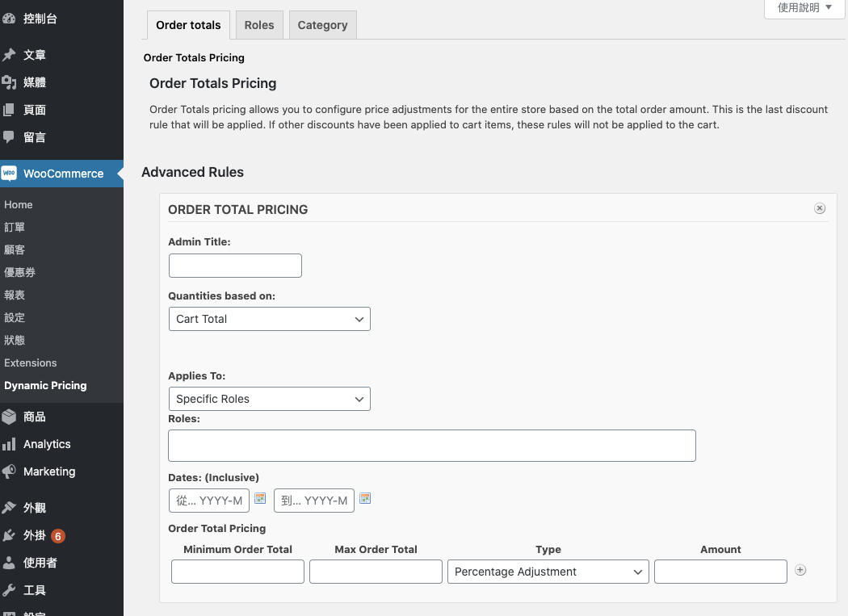Click the remove rule icon in Order Total Pricing header
Viewport: 848px width, 616px height.
[820, 208]
